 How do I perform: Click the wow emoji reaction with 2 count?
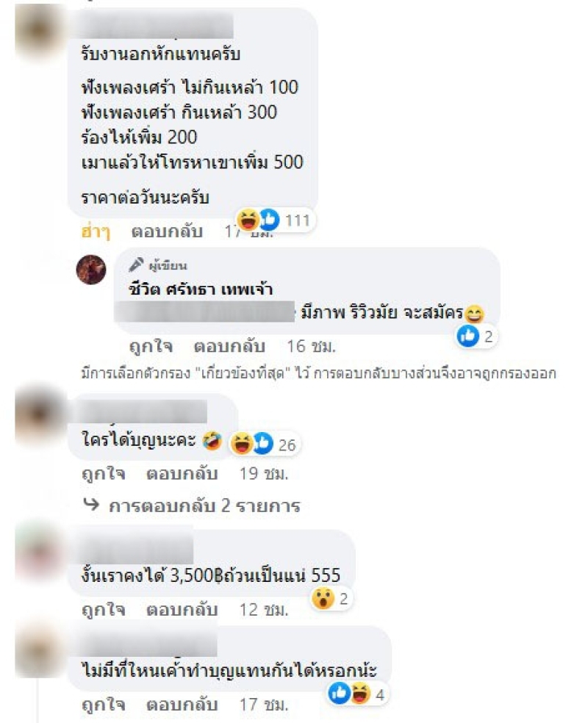[323, 599]
